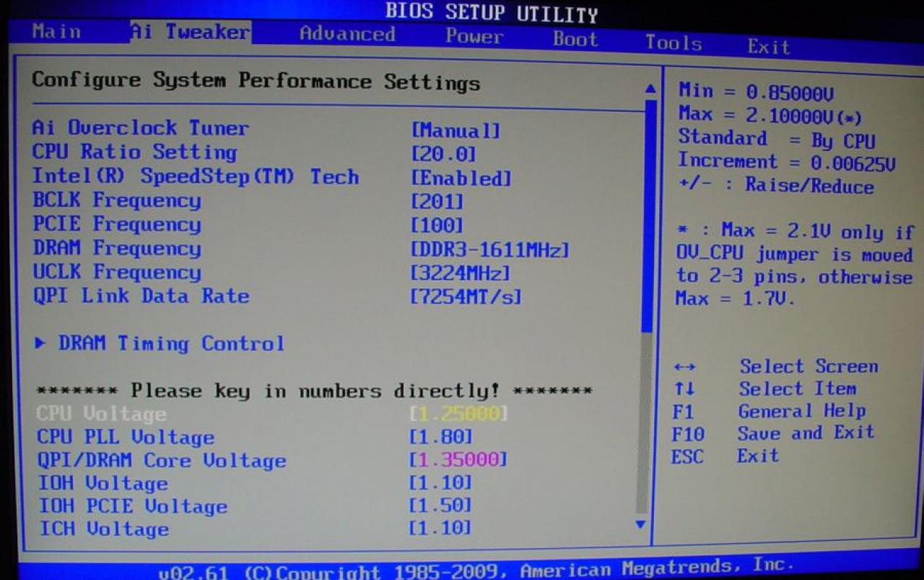Click the ICH Voltage label
The width and height of the screenshot is (924, 580).
coord(104,529)
